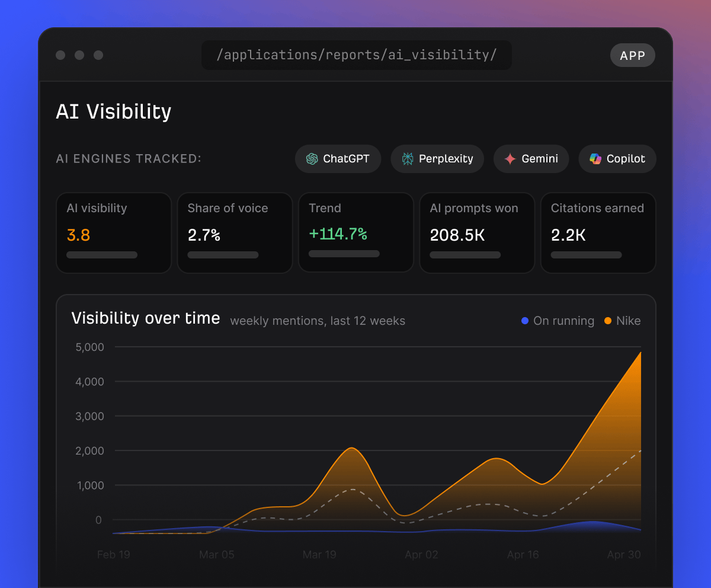This screenshot has width=711, height=588.
Task: Open the AI visibility 3.8 card
Action: [x=114, y=233]
